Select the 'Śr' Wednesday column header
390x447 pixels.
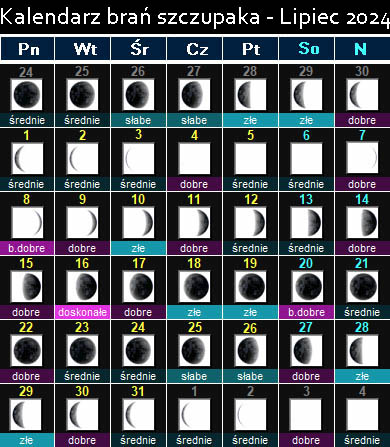pos(139,49)
